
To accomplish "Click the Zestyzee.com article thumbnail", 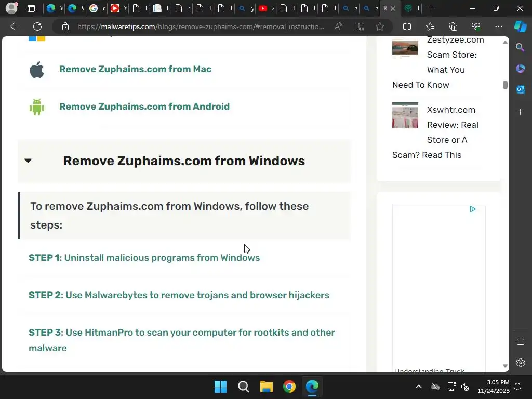I will 405,47.
